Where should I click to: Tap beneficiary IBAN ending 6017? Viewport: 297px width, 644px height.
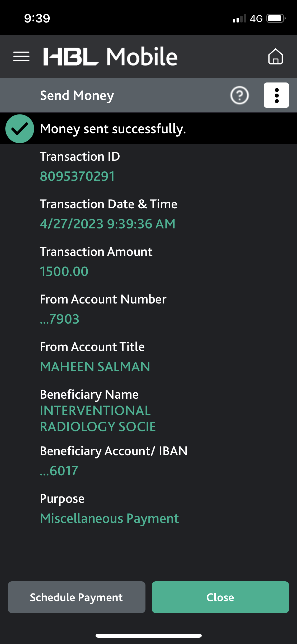pos(59,471)
